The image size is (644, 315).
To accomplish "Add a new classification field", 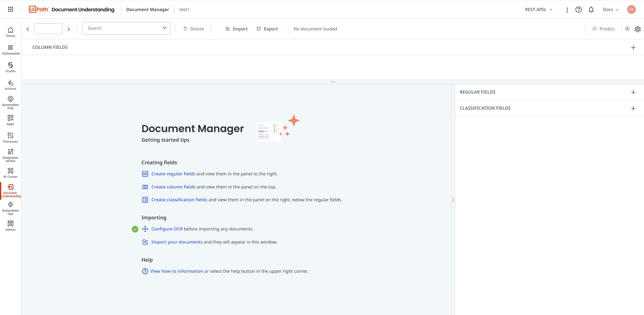I will [x=633, y=108].
